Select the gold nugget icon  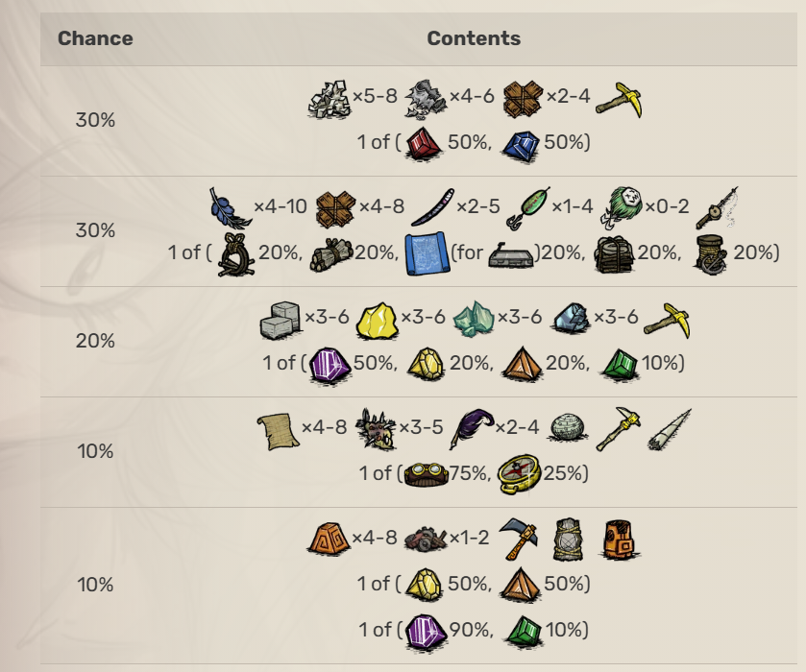377,318
